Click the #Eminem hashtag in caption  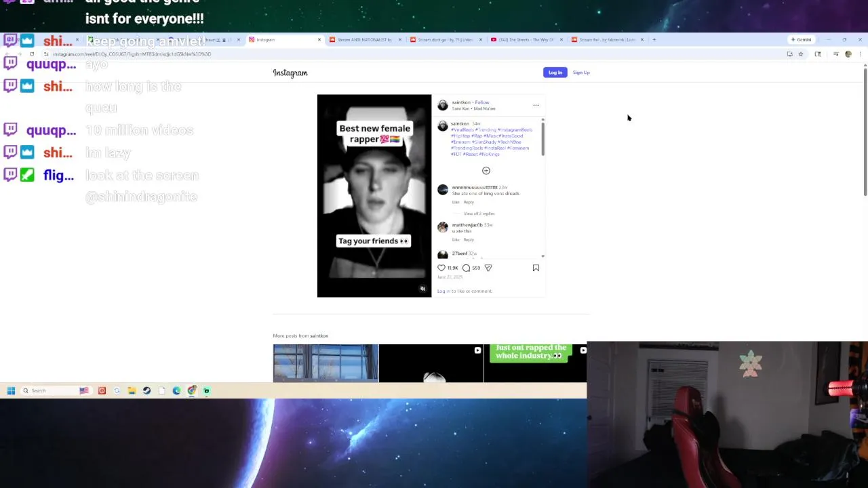coord(460,142)
